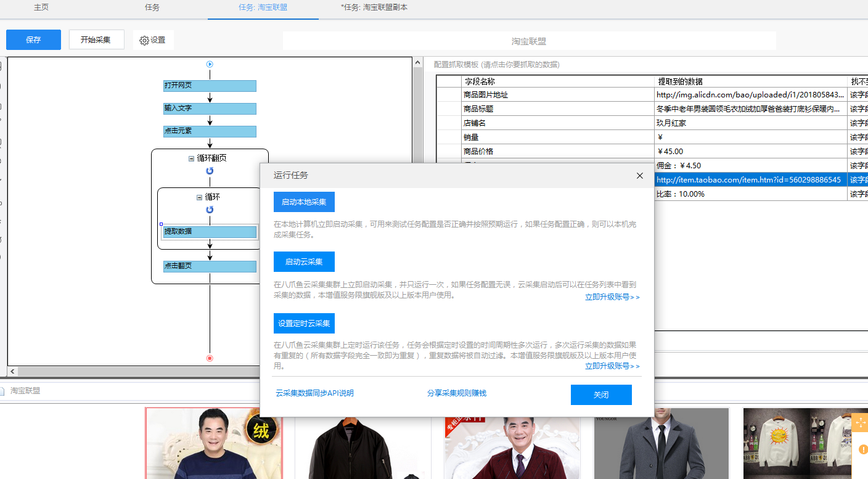
Task: Click the task name field 淘宝联盟
Action: click(529, 41)
